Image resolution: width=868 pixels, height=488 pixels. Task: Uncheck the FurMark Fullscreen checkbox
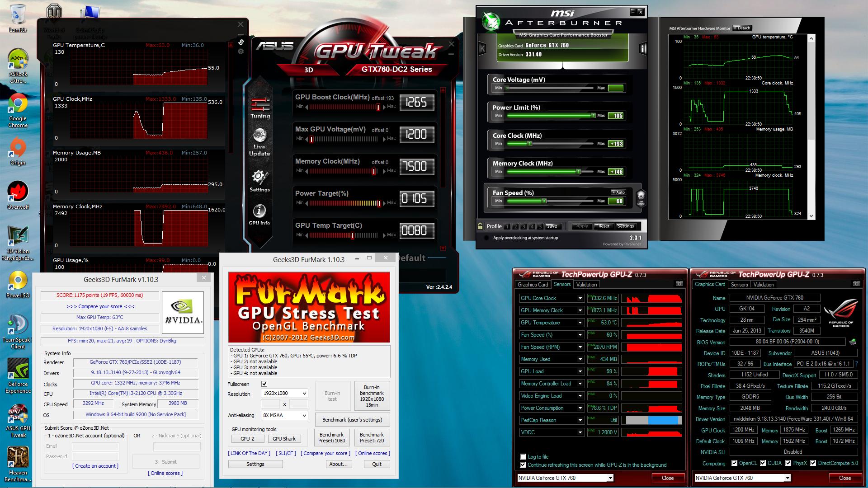click(x=264, y=384)
